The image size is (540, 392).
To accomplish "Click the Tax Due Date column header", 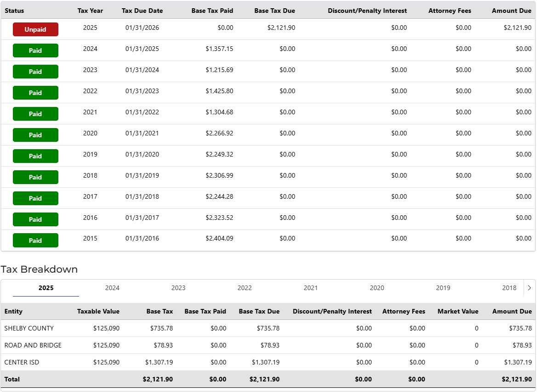I will [x=142, y=11].
